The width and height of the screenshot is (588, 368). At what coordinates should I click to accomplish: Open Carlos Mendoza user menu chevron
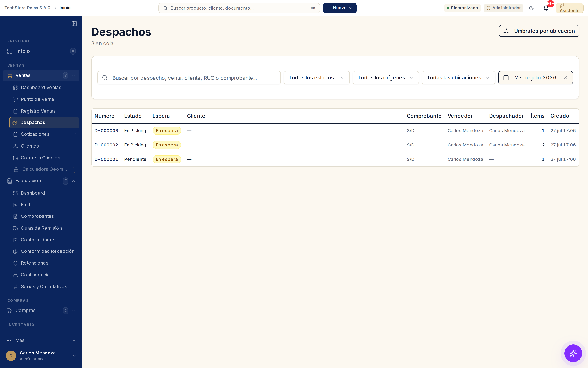click(x=74, y=356)
